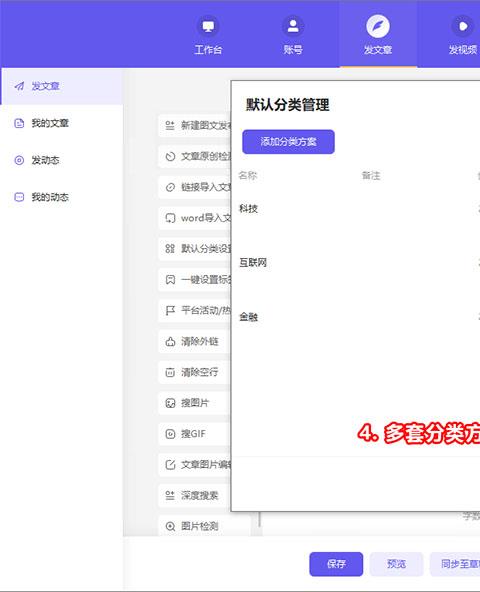
Task: Click the 新建图文发布 tool entry
Action: pos(194,125)
